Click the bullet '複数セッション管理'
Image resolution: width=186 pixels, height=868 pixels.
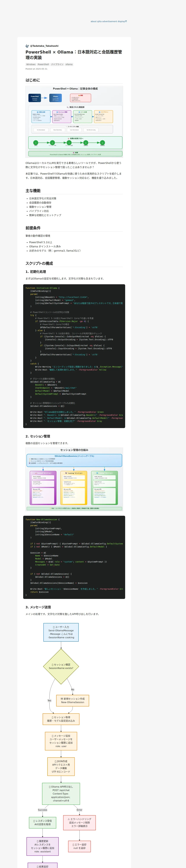[40, 207]
